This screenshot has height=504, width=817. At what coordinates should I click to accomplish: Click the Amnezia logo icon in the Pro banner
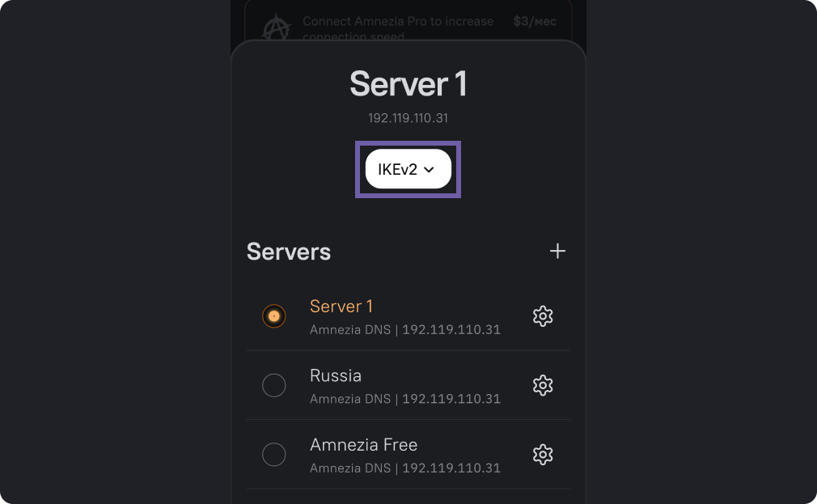tap(276, 27)
